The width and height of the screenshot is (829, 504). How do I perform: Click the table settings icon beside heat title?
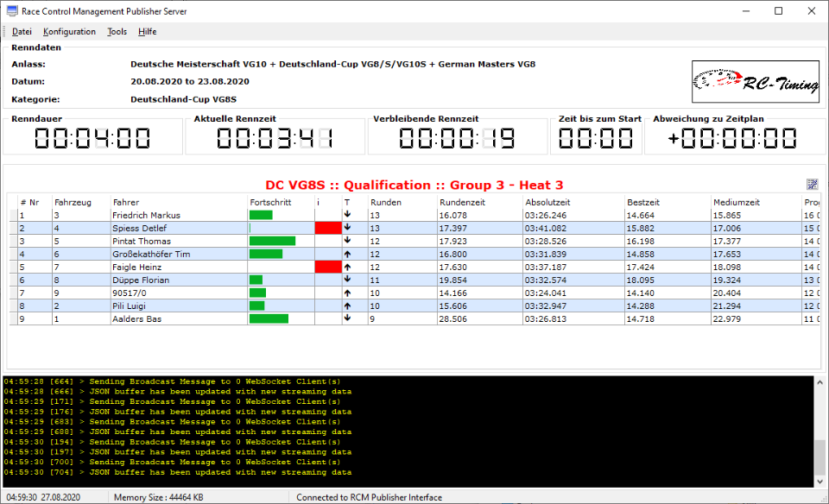[812, 184]
